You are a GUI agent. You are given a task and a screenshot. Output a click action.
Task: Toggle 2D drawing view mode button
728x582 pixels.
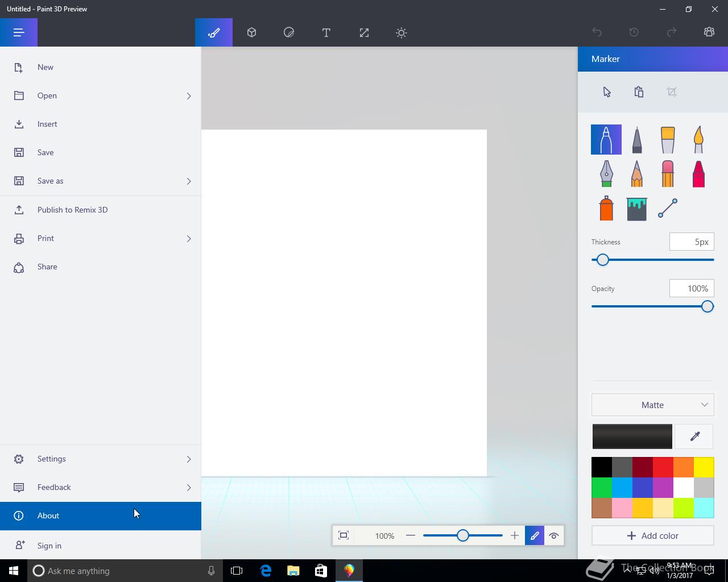pyautogui.click(x=535, y=535)
